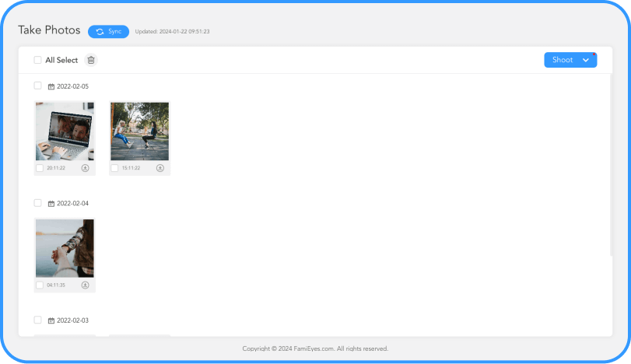Open the hand-holding beach photo thumbnail
The width and height of the screenshot is (631, 364).
(x=65, y=248)
